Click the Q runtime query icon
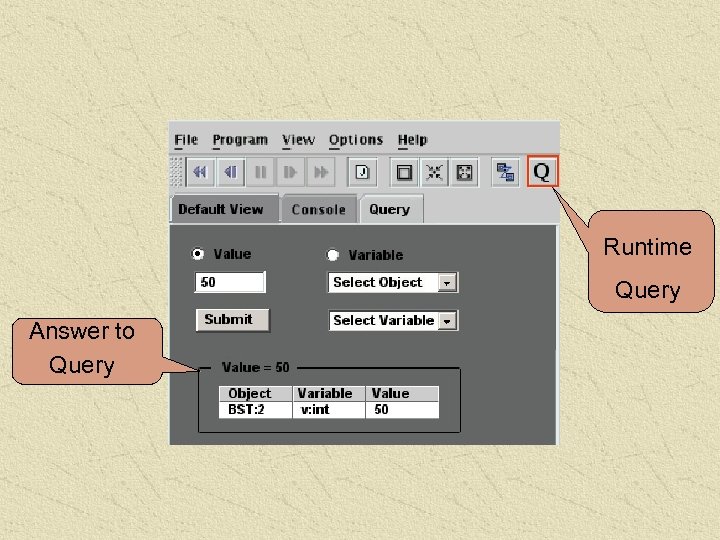Screen dimensions: 720x540 click(x=542, y=171)
